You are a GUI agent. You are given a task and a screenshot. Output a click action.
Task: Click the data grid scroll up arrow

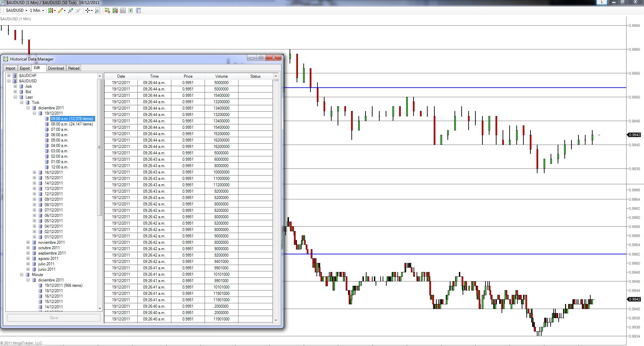276,76
